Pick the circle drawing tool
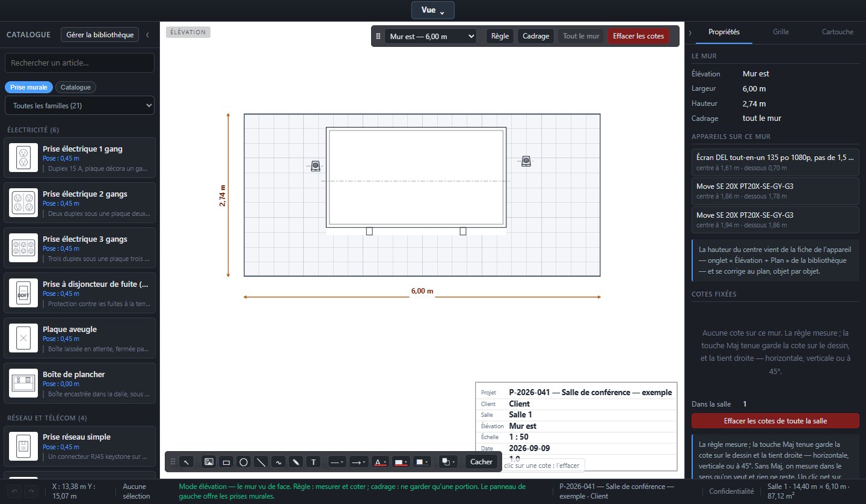Image resolution: width=866 pixels, height=504 pixels. point(244,462)
